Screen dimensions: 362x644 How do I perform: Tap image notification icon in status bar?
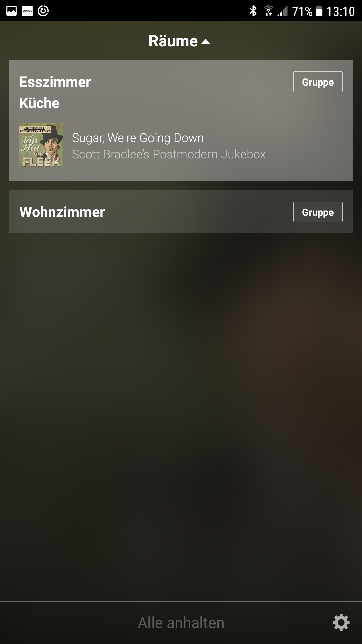pos(11,11)
